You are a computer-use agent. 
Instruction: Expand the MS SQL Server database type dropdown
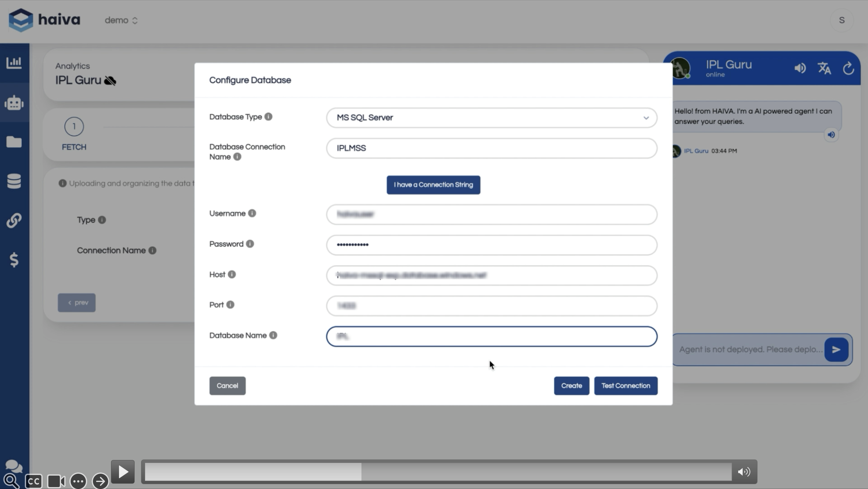tap(491, 118)
